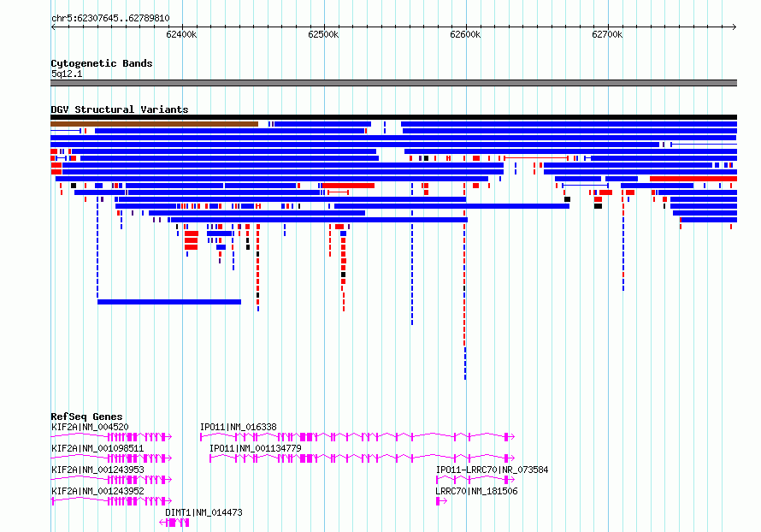Select the 62700k ruler position label
Viewport: 761px width, 532px height.
[x=607, y=34]
